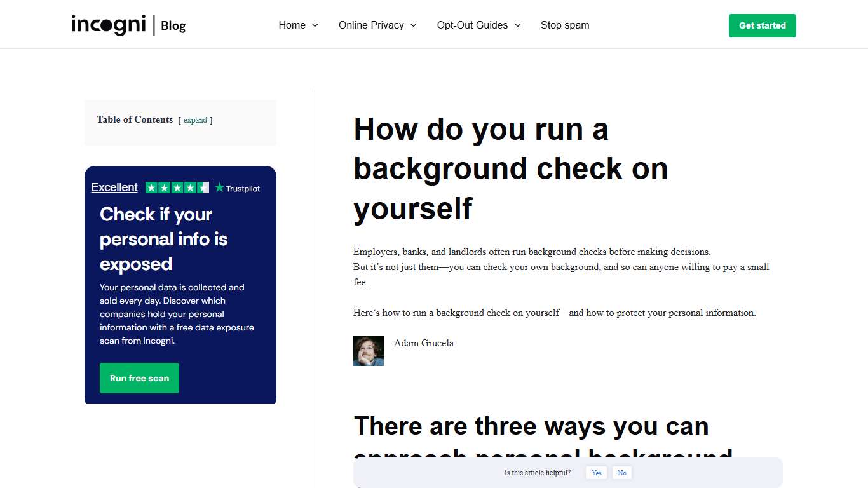The width and height of the screenshot is (868, 488).
Task: Open the Opt-Out Guides dropdown
Action: pyautogui.click(x=472, y=25)
